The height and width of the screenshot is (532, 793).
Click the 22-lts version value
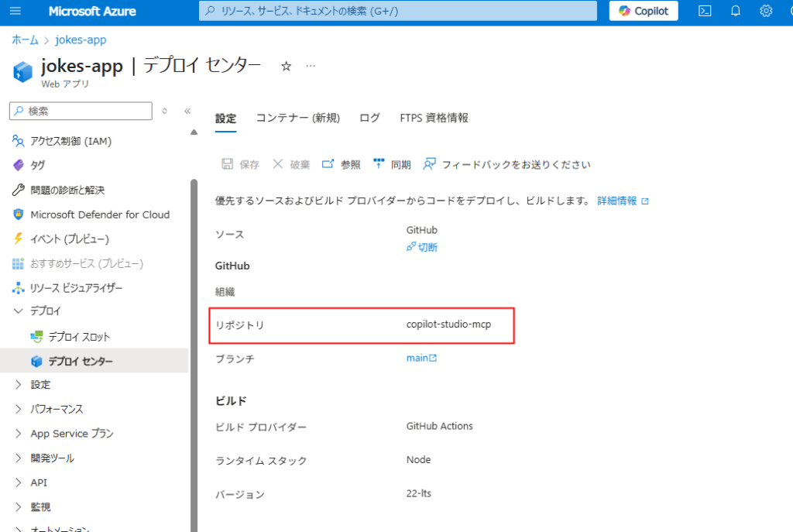pyautogui.click(x=419, y=493)
